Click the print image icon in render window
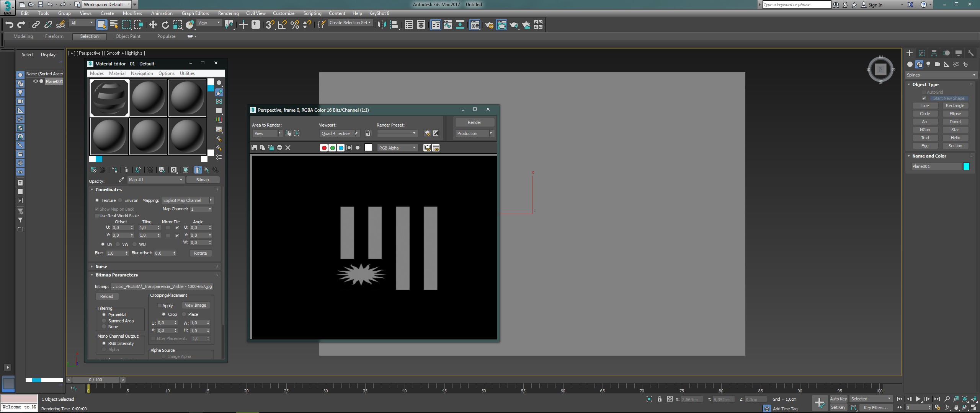The height and width of the screenshot is (413, 980). pyautogui.click(x=279, y=148)
